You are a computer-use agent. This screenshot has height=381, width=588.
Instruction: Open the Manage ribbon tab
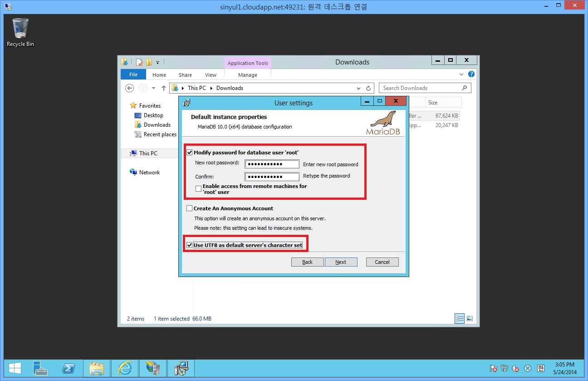click(248, 75)
